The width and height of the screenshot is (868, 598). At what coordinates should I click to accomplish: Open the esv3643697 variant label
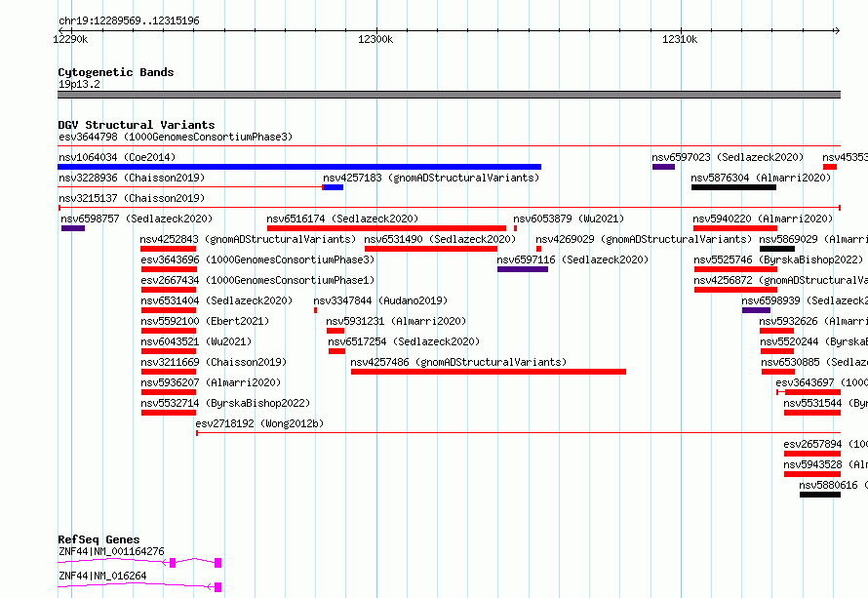821,382
